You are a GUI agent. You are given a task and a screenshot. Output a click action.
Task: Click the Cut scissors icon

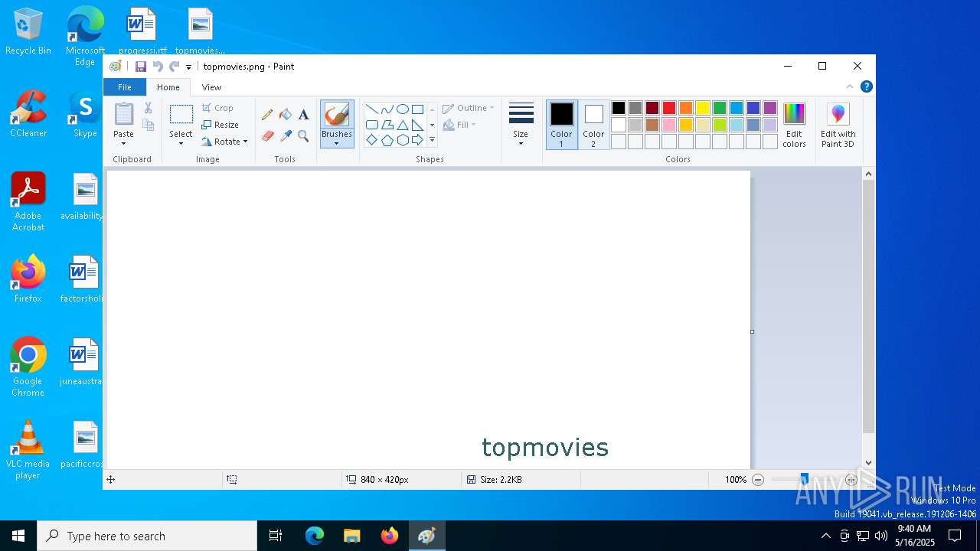point(148,108)
